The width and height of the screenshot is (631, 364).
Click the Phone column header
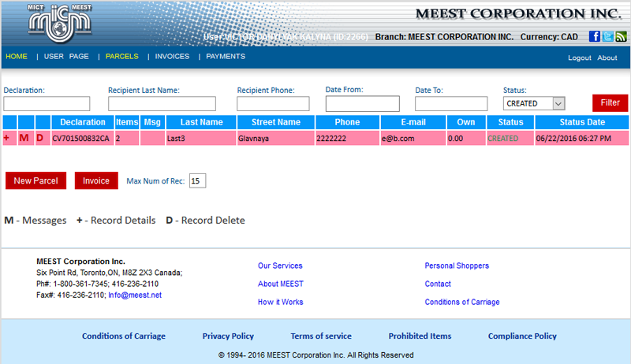(x=347, y=122)
